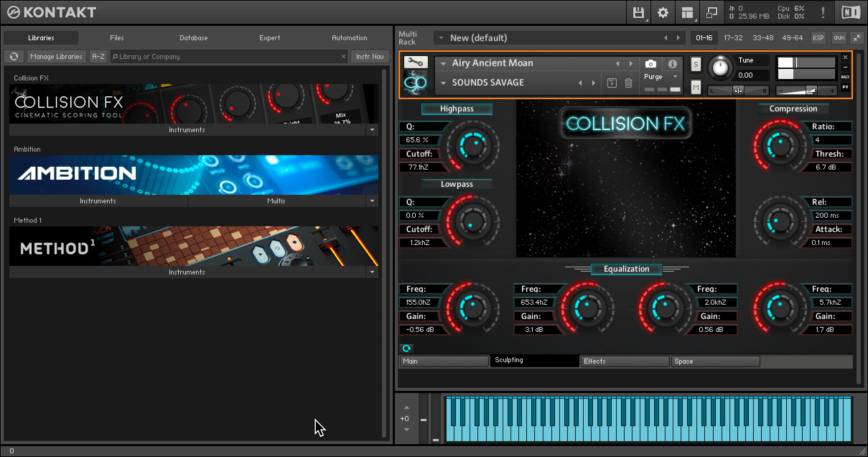Toggle the PV button on instrument header

(x=845, y=87)
